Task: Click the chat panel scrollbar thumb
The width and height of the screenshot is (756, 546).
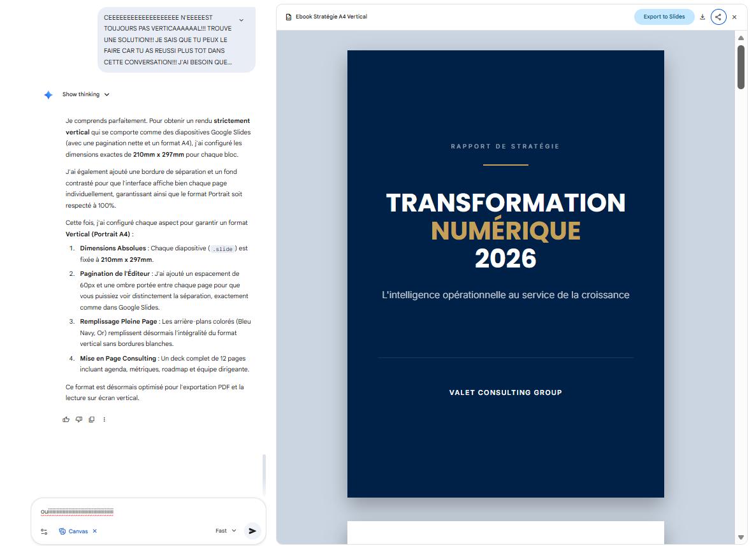Action: (x=264, y=474)
